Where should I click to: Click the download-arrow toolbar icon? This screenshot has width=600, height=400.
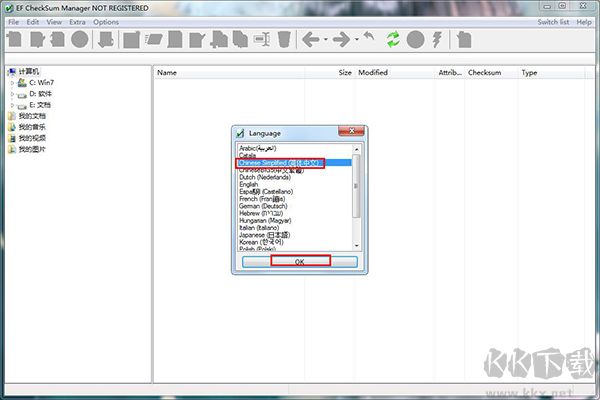point(105,39)
